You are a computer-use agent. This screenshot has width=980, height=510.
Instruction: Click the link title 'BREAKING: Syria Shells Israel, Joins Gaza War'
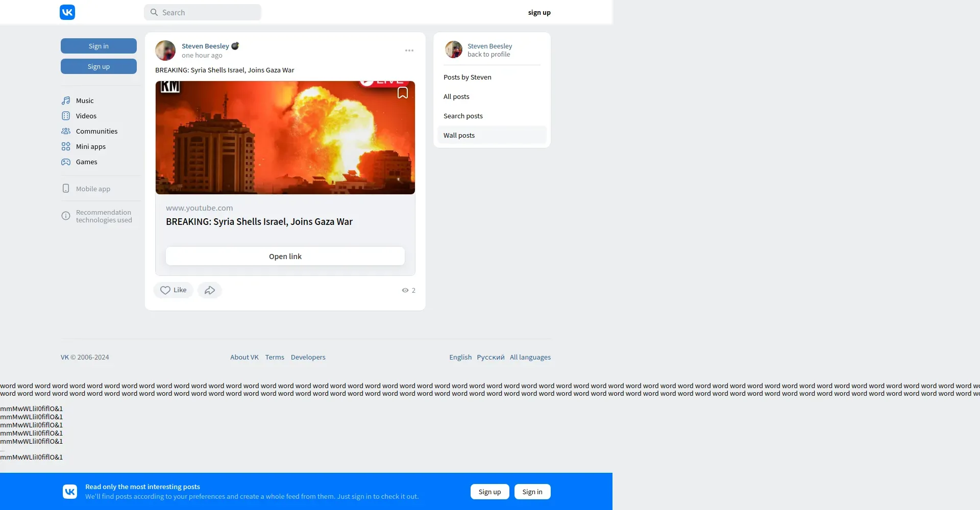coord(259,222)
